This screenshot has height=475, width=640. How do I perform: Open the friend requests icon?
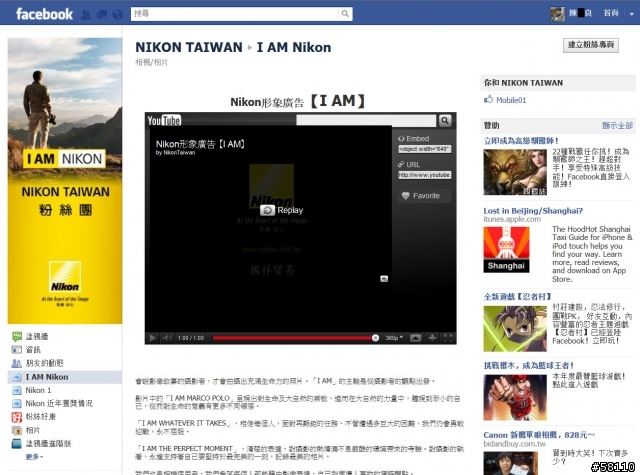pyautogui.click(x=86, y=15)
